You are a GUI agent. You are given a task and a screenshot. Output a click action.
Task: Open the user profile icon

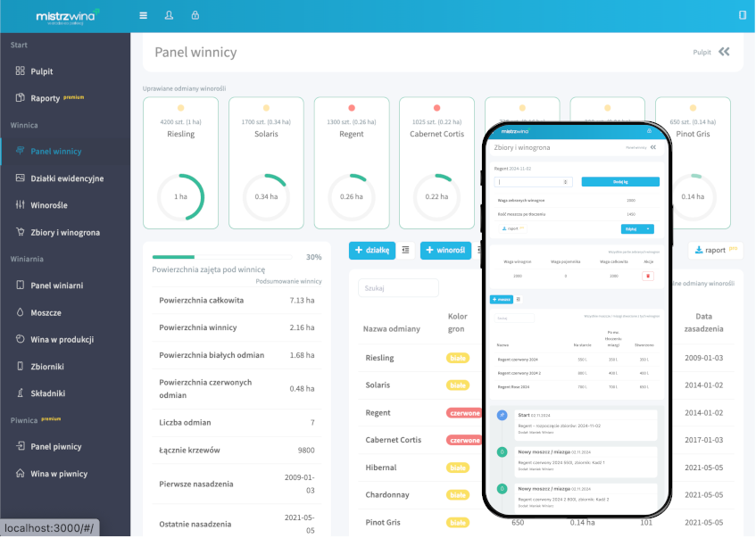[x=170, y=15]
